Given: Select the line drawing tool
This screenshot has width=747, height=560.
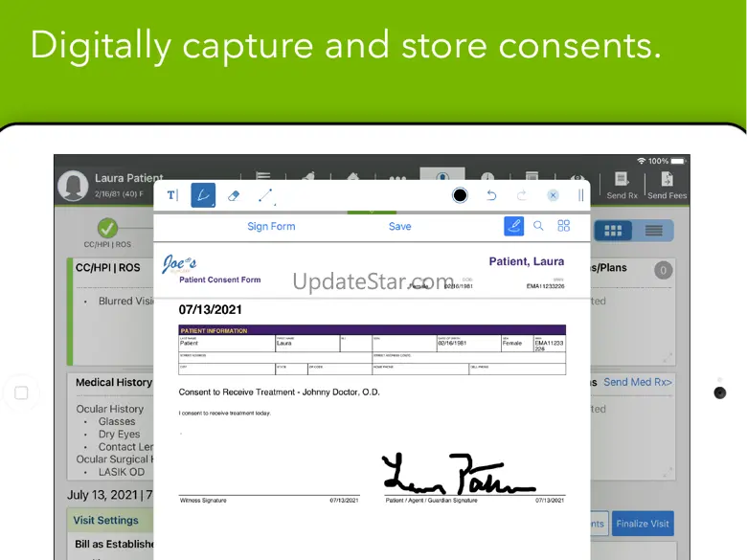Looking at the screenshot, I should 266,195.
